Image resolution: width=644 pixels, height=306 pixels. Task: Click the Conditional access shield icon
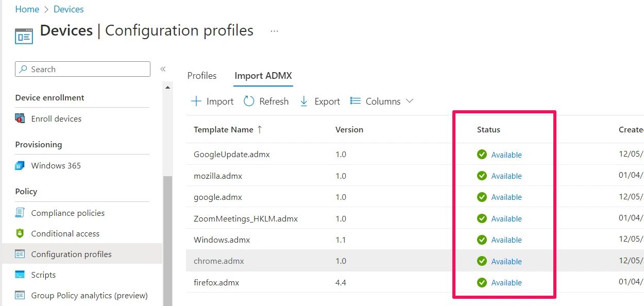[x=20, y=233]
